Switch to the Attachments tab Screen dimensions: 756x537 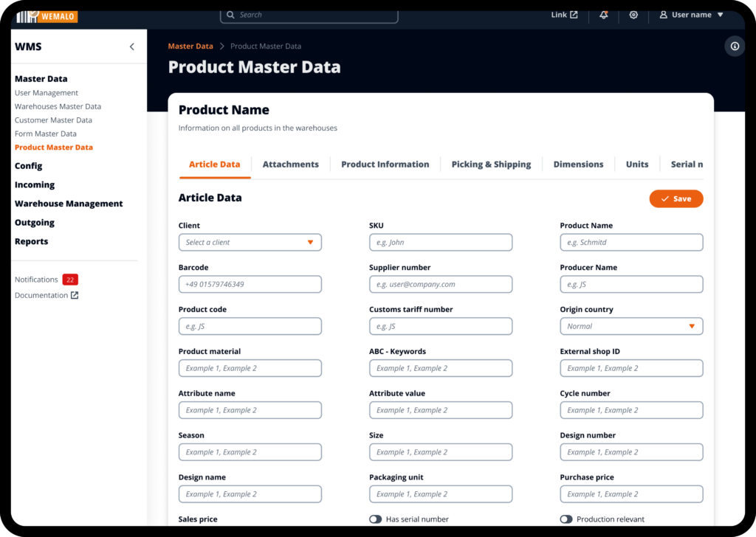click(x=290, y=164)
